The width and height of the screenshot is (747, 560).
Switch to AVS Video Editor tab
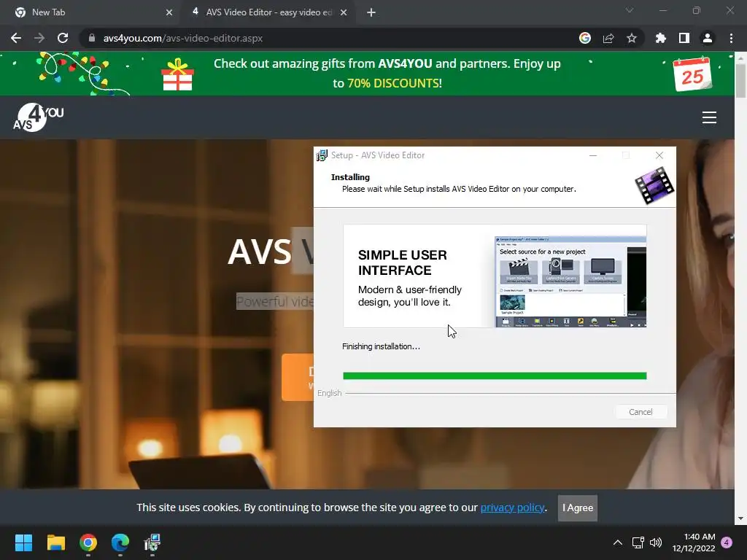268,12
